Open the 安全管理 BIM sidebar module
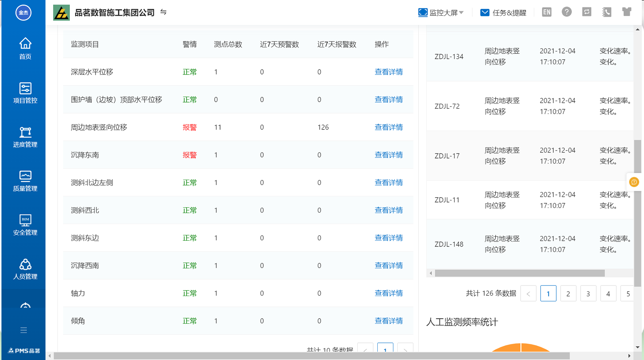644x360 pixels. (24, 225)
